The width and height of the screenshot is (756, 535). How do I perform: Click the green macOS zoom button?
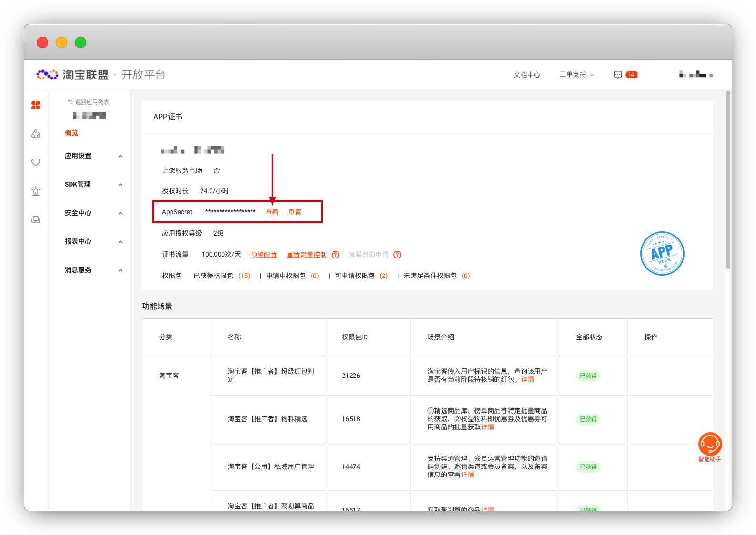click(x=81, y=42)
